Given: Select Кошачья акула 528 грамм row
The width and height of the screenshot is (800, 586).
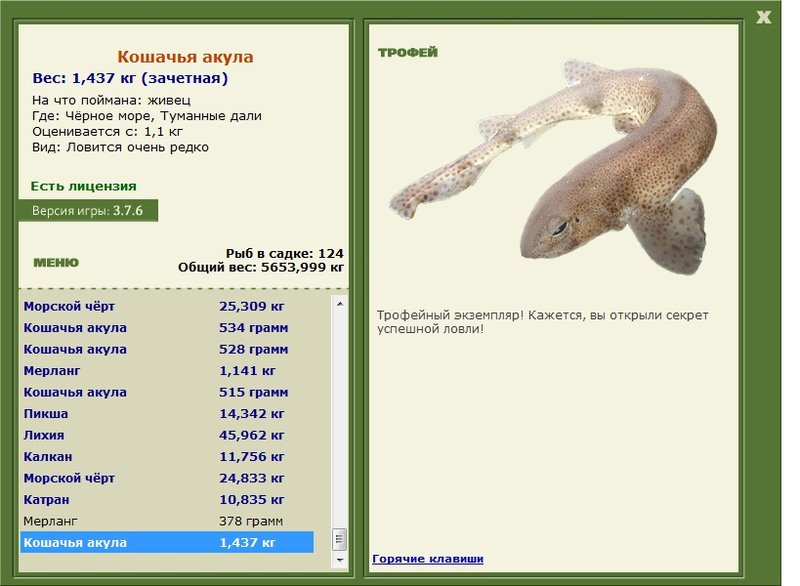Looking at the screenshot, I should pyautogui.click(x=167, y=349).
